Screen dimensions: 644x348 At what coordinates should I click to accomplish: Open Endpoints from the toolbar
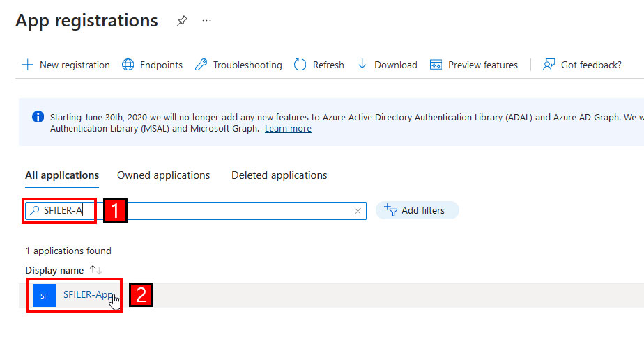(161, 65)
